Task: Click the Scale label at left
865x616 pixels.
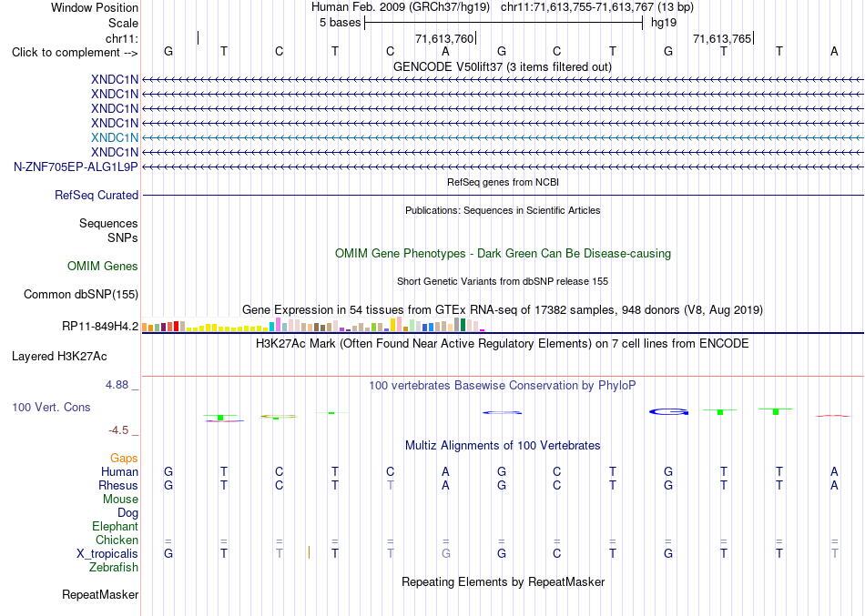Action: click(123, 23)
